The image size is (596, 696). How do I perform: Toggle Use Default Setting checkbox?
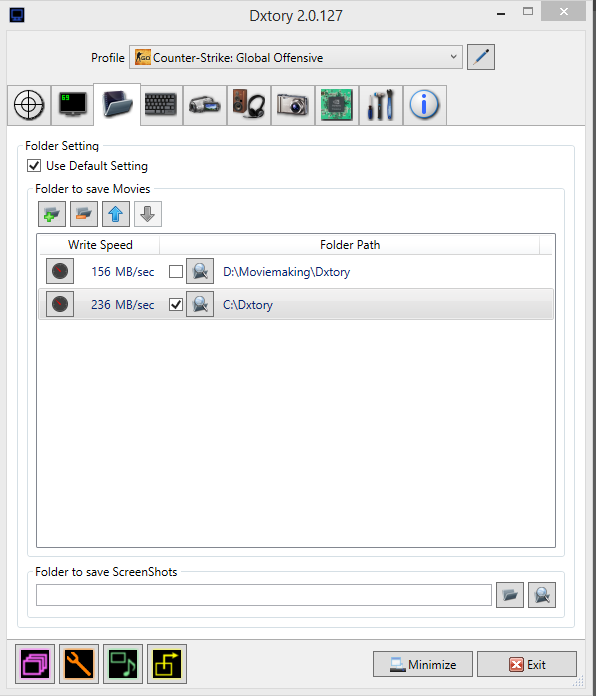tap(34, 166)
